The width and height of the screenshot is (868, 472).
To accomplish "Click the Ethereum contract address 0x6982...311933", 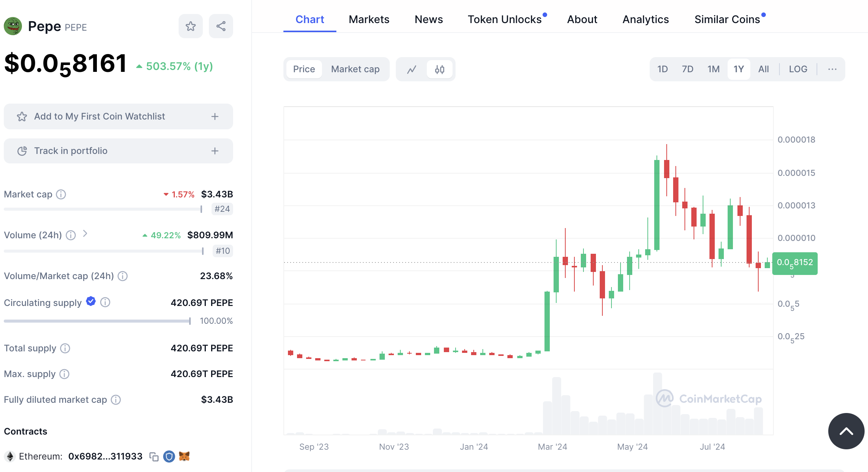I will click(x=105, y=456).
